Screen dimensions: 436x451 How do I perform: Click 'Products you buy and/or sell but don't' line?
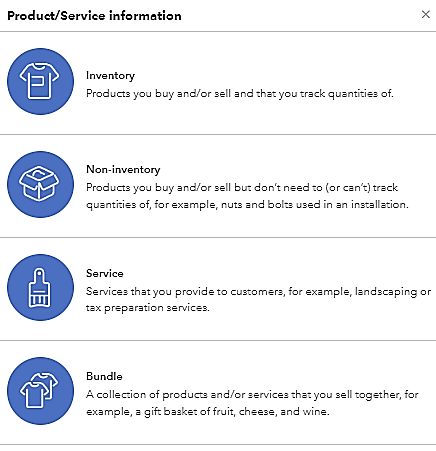click(242, 188)
